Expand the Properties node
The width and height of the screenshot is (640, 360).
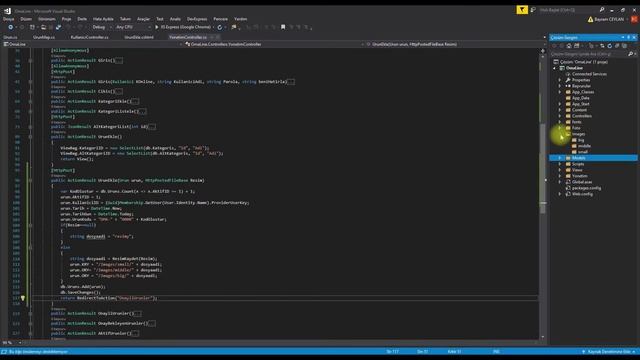pyautogui.click(x=560, y=80)
